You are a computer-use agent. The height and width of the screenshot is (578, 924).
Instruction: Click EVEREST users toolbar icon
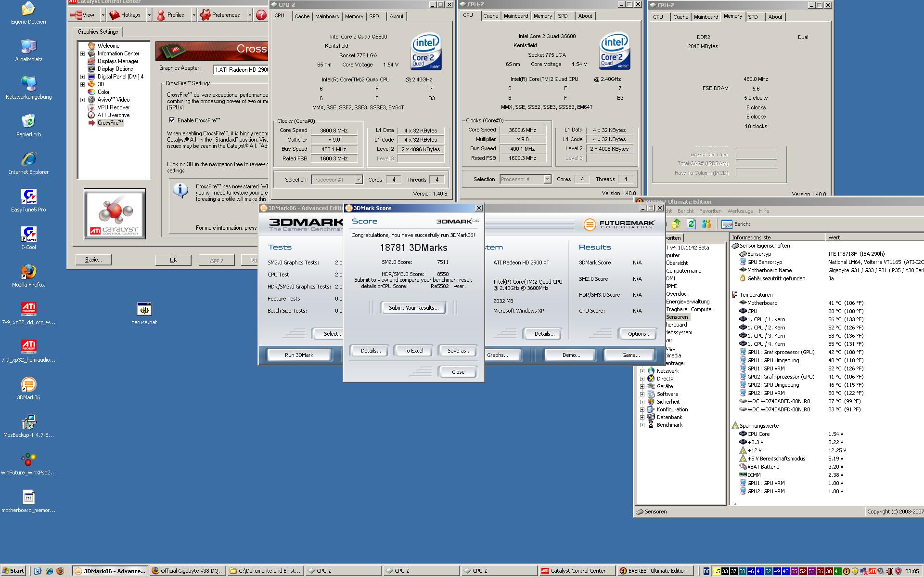(x=706, y=224)
